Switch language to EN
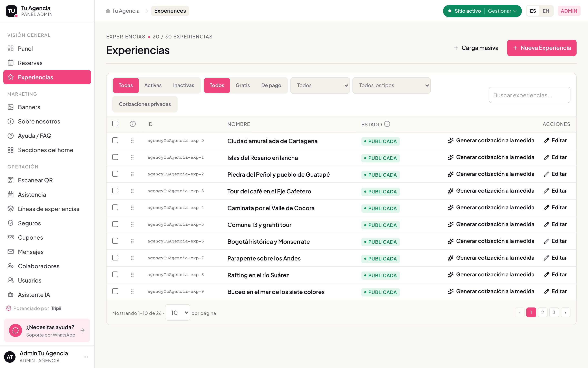The width and height of the screenshot is (588, 368). (546, 11)
